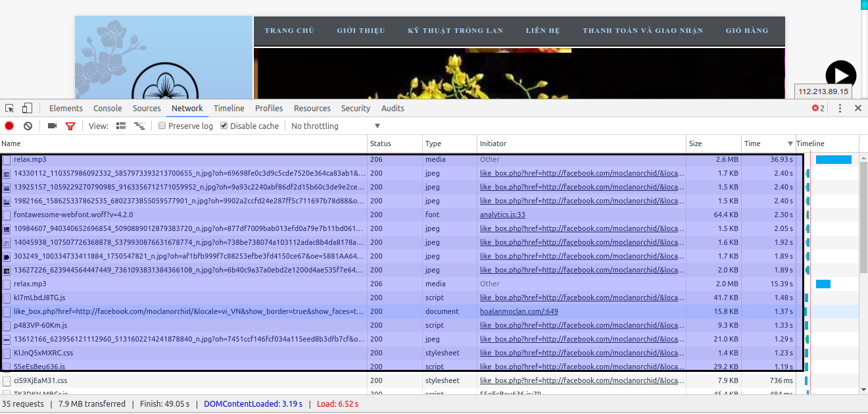
Task: Select the 13925157 jpg request
Action: 429,187
